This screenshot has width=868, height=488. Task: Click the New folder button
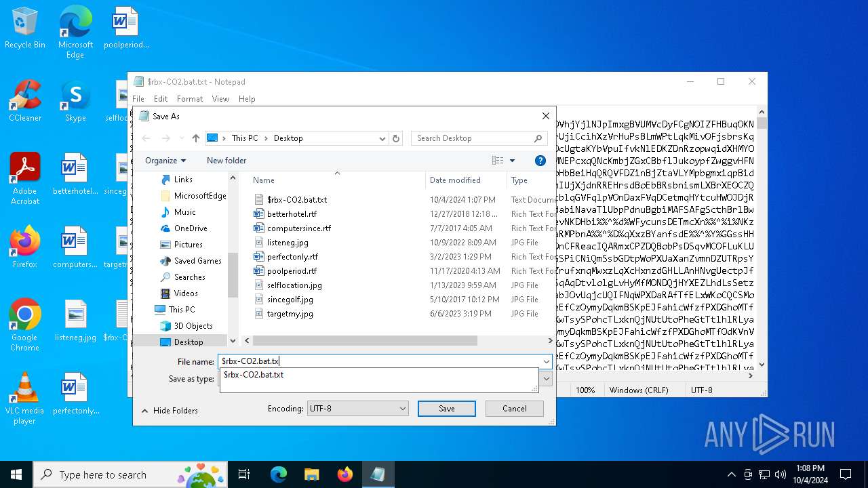pos(226,161)
